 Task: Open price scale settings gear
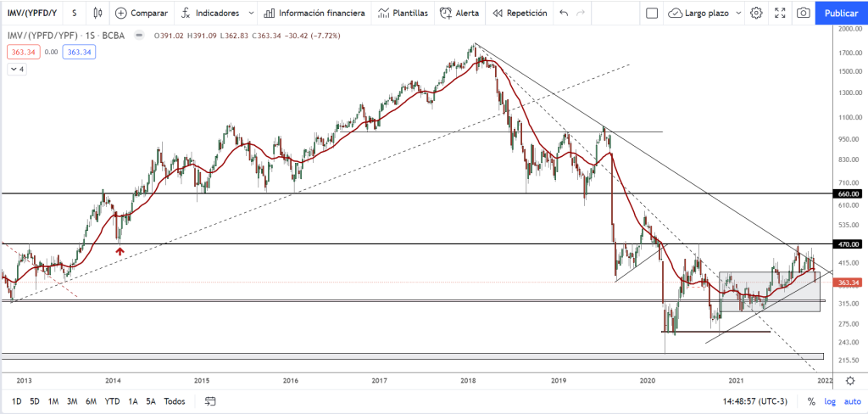click(850, 381)
